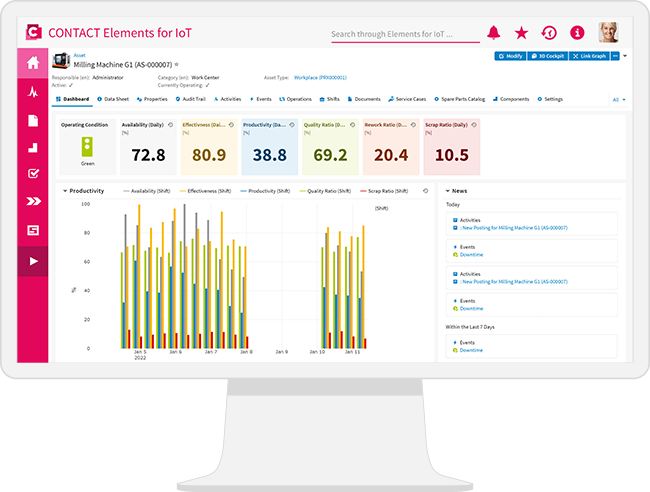Image resolution: width=650 pixels, height=492 pixels.
Task: Switch to the Operations tab
Action: click(x=295, y=99)
